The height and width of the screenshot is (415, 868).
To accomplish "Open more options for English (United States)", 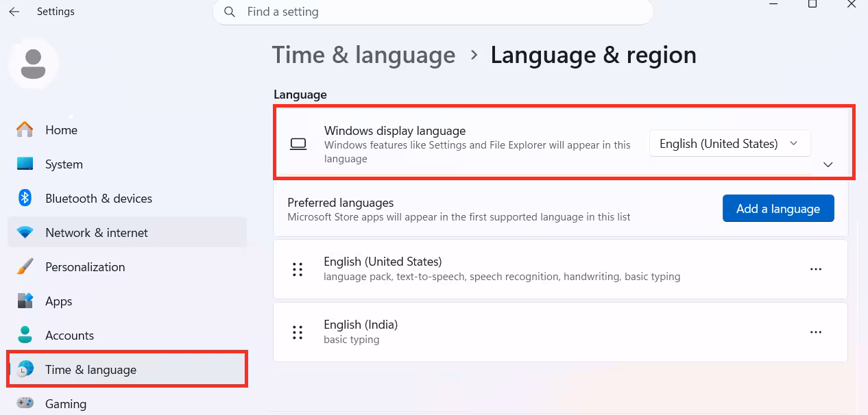I will 816,269.
